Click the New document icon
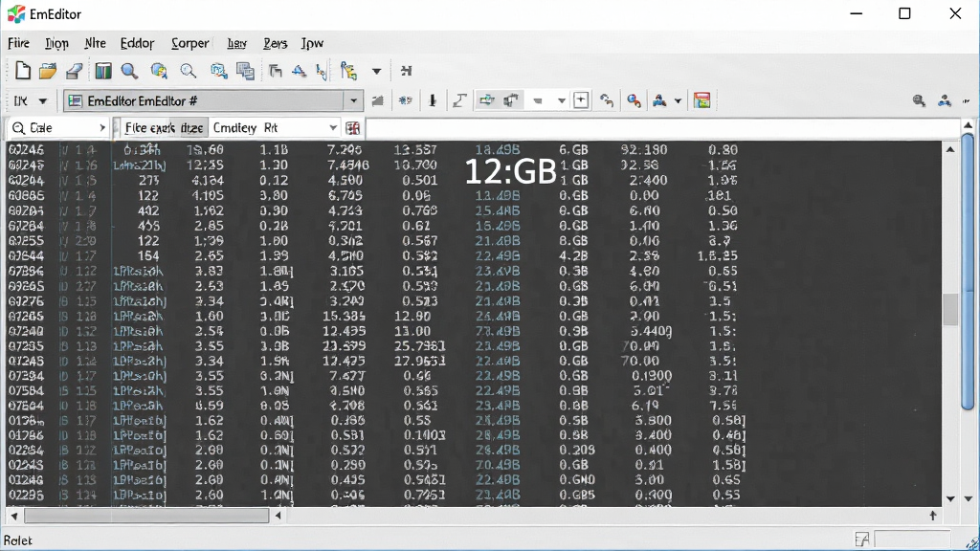 pos(23,71)
